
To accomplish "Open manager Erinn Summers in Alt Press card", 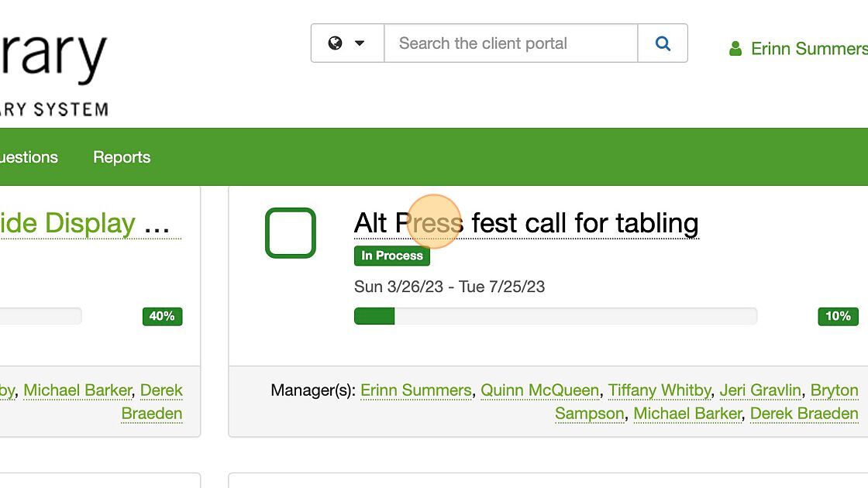I will (x=415, y=390).
